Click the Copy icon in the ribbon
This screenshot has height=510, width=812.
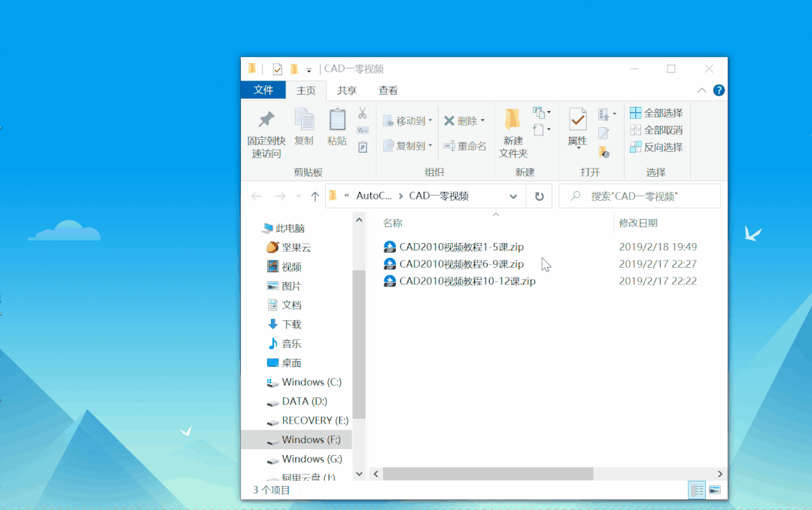304,120
